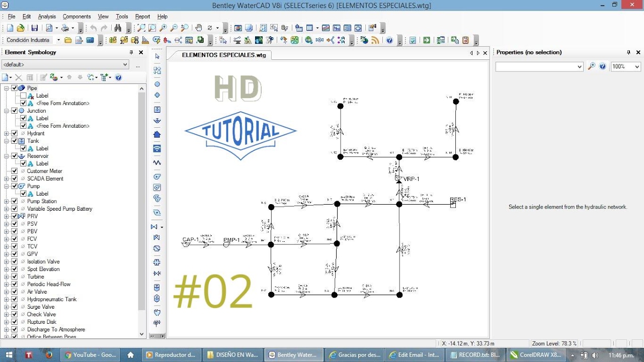Open the Analysis menu
The height and width of the screenshot is (362, 644).
pyautogui.click(x=47, y=17)
